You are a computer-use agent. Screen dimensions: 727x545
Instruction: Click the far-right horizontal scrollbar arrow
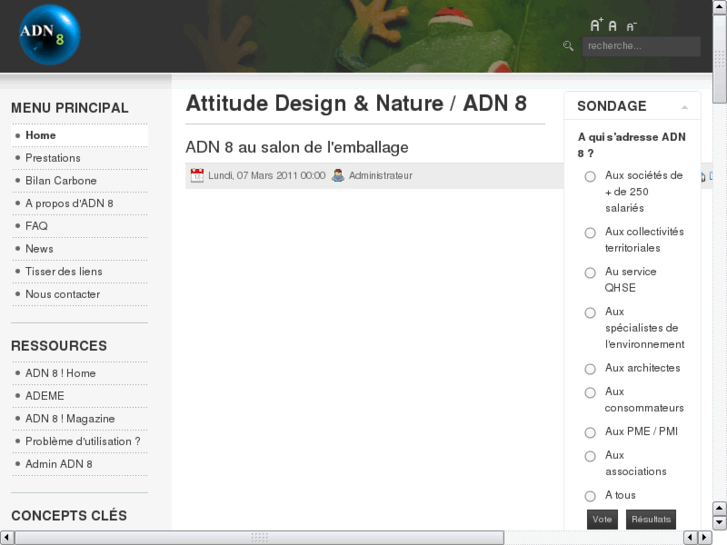705,538
